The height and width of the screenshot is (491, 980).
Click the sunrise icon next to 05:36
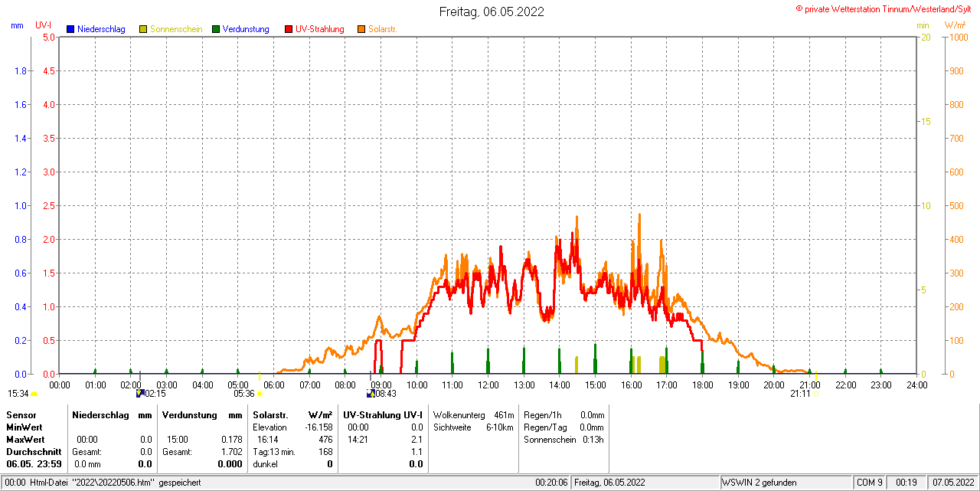260,394
